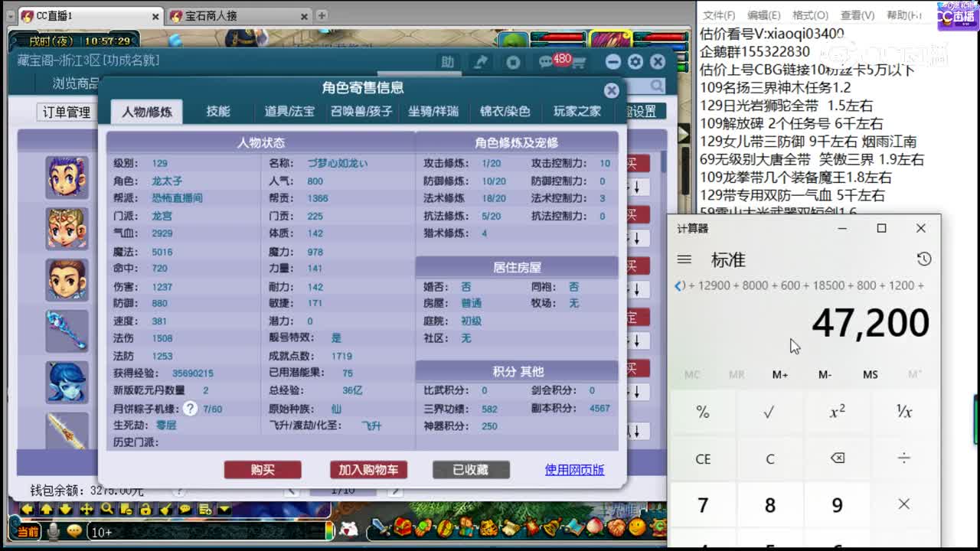The width and height of the screenshot is (980, 551).
Task: Toggle the 助 assist panel tab
Action: 448,63
